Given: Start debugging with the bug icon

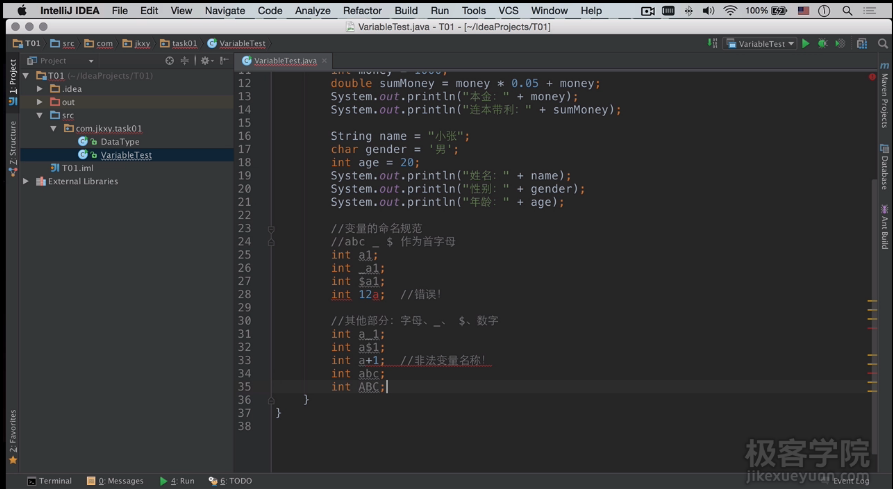Looking at the screenshot, I should coord(822,44).
